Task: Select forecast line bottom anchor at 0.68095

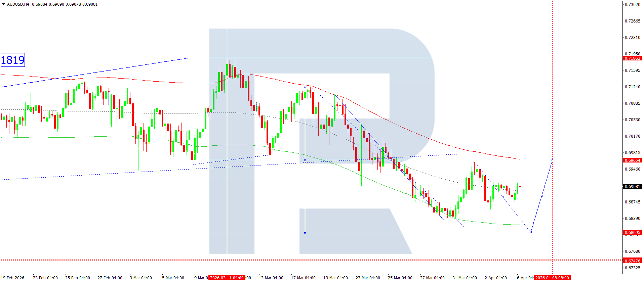Action: 531,232
